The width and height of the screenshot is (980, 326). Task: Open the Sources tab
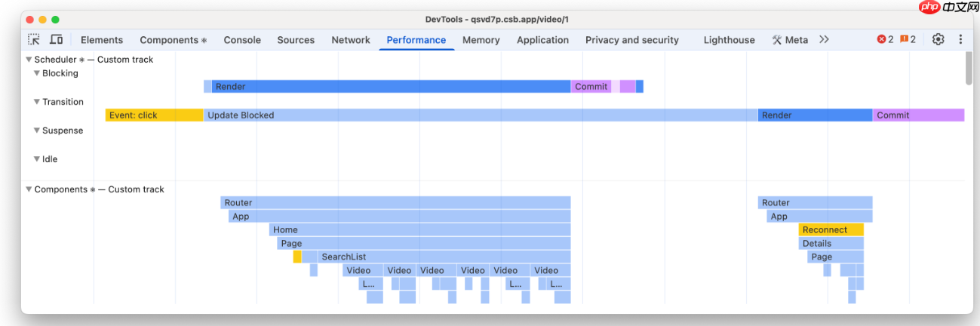coord(296,40)
